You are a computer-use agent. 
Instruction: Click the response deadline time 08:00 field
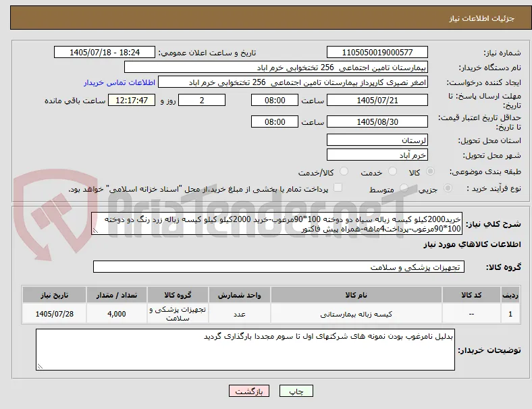pyautogui.click(x=275, y=100)
